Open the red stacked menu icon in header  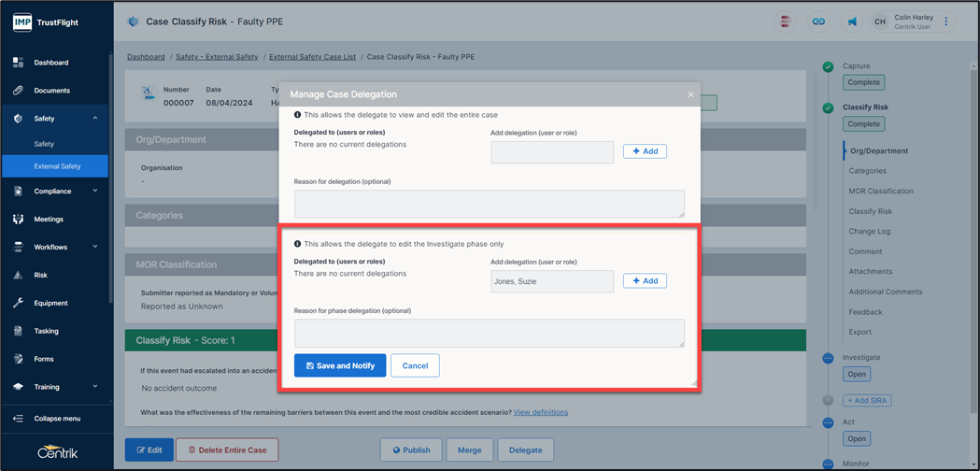(x=785, y=21)
